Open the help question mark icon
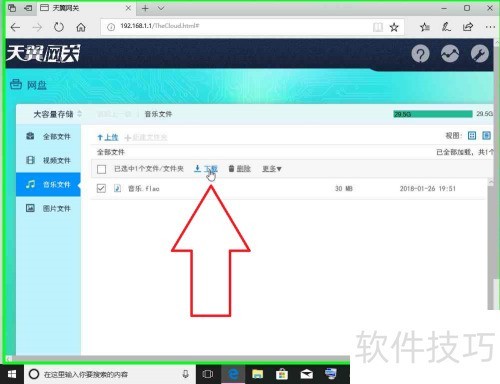 tap(420, 53)
